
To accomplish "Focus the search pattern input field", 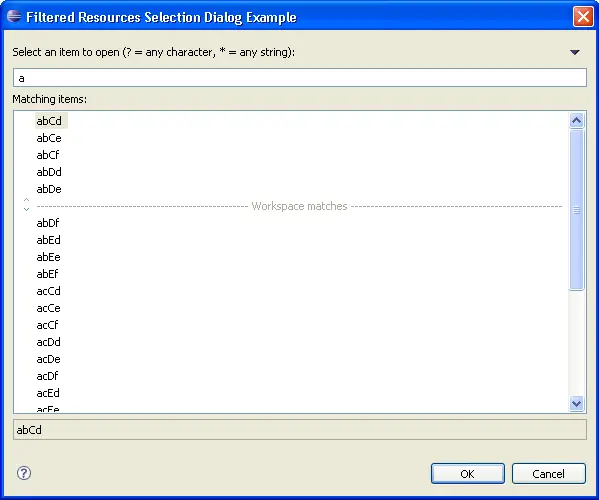I will pyautogui.click(x=300, y=78).
